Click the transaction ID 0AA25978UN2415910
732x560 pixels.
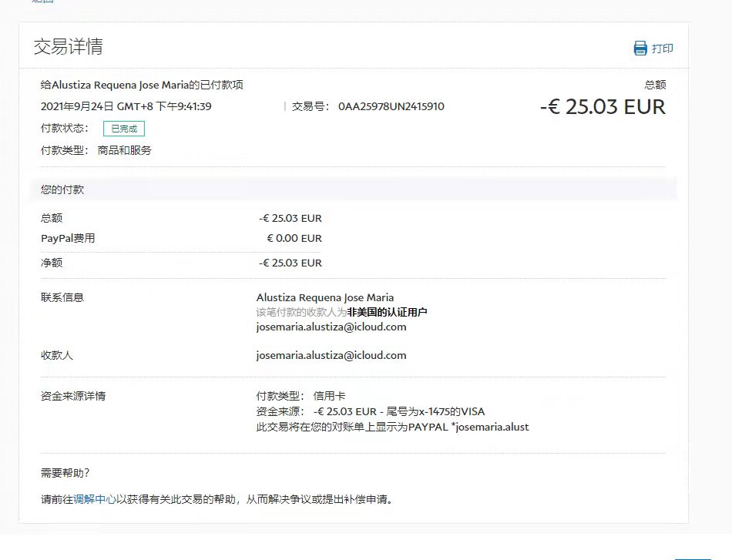391,106
